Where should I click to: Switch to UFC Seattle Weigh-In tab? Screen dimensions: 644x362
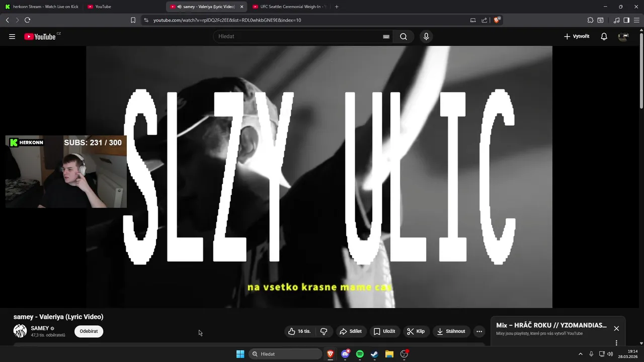[x=289, y=7]
